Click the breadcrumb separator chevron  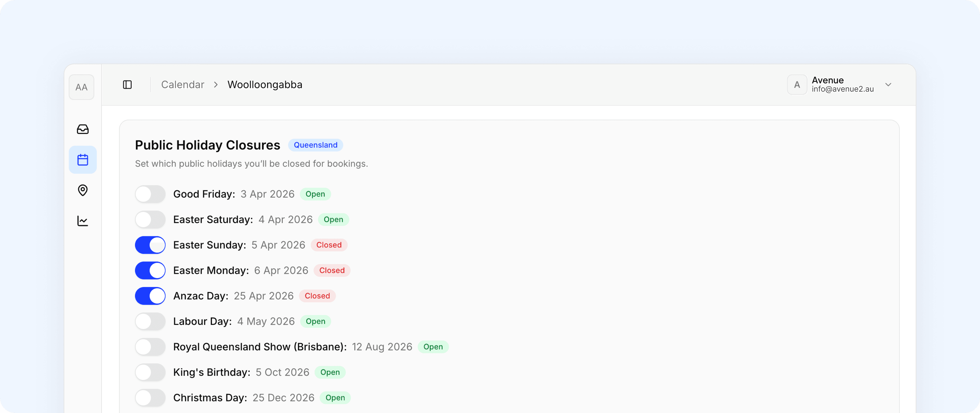pos(216,84)
